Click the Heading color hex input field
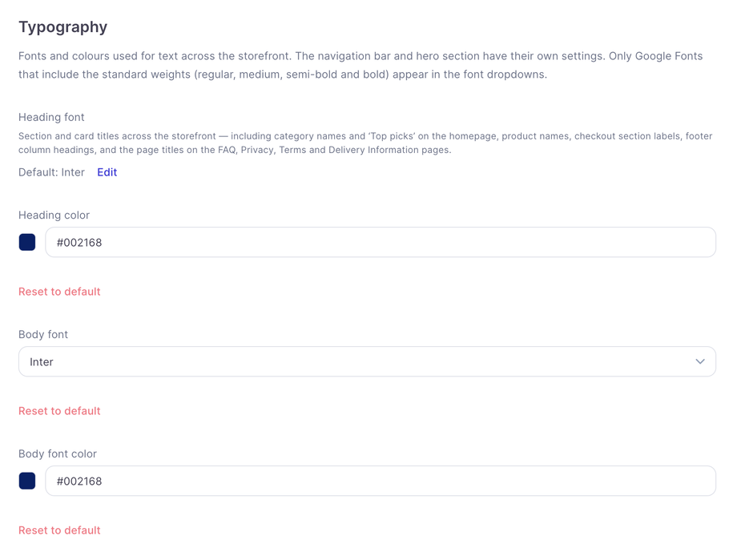This screenshot has height=560, width=737. (381, 242)
